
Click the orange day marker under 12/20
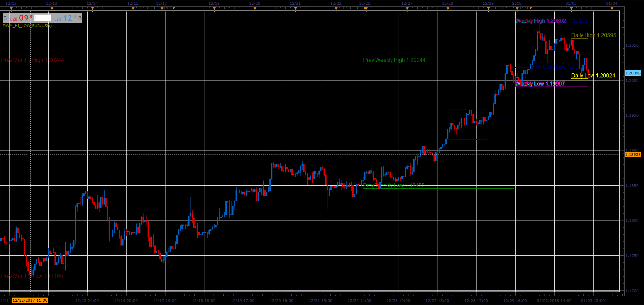[255, 9]
